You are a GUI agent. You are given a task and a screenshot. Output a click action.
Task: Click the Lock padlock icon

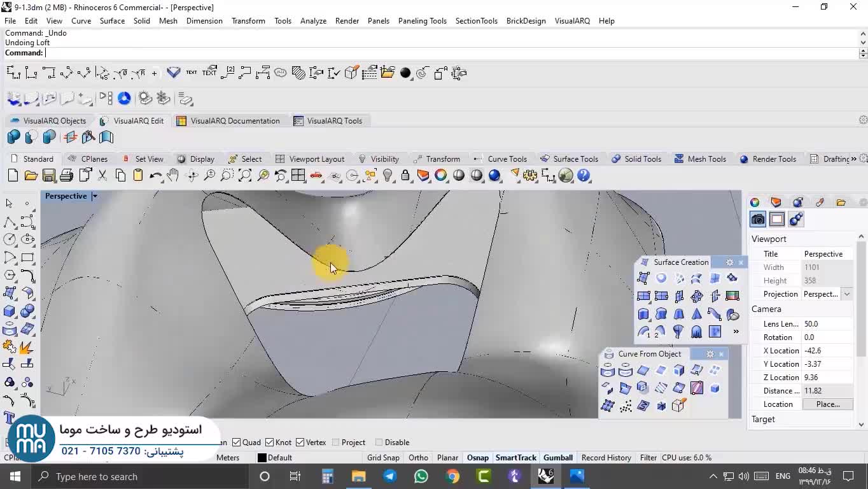405,176
